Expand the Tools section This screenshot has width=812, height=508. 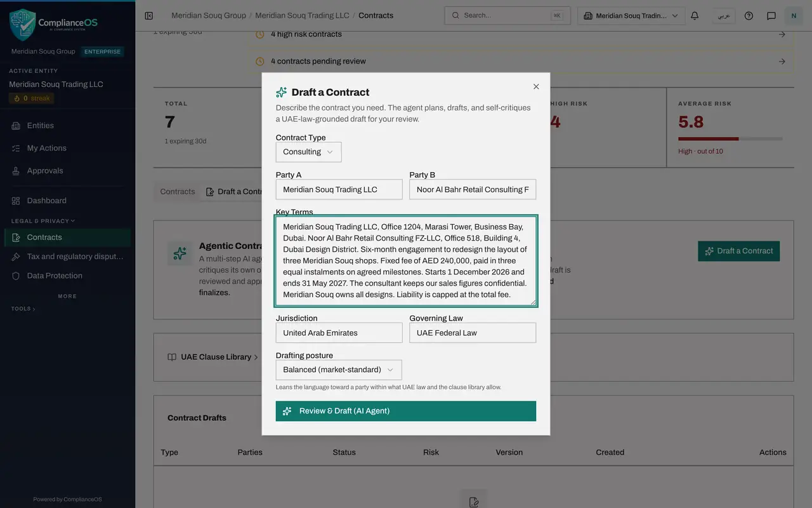click(x=23, y=309)
